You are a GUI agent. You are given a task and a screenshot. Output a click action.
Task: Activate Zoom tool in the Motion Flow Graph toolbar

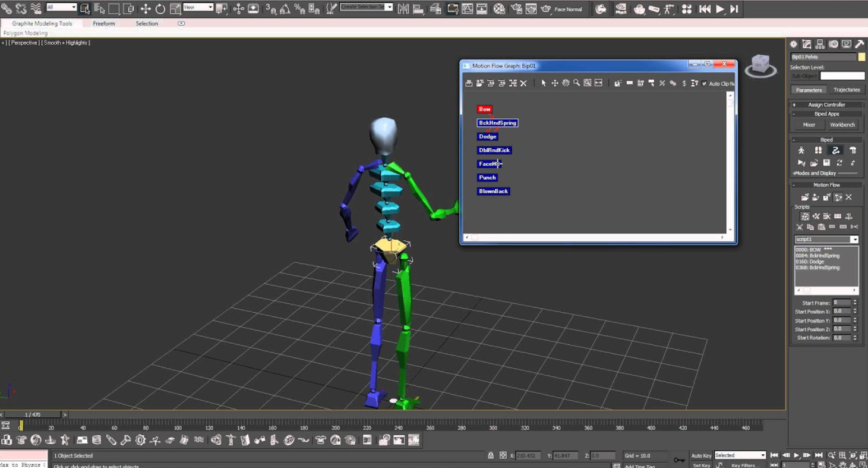tap(576, 83)
